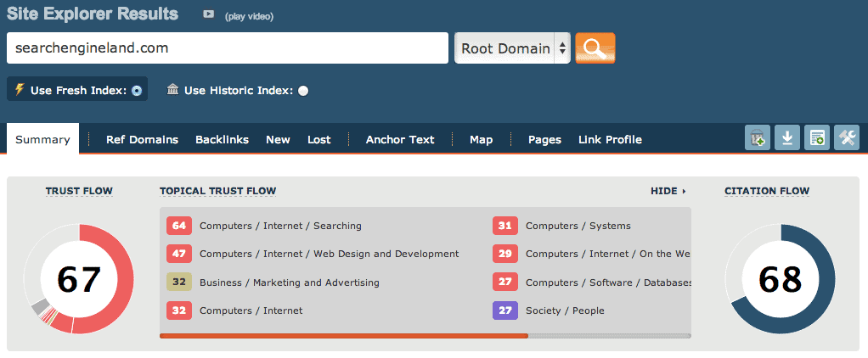This screenshot has width=868, height=358.
Task: Click the Historic Index building icon
Action: coord(173,90)
